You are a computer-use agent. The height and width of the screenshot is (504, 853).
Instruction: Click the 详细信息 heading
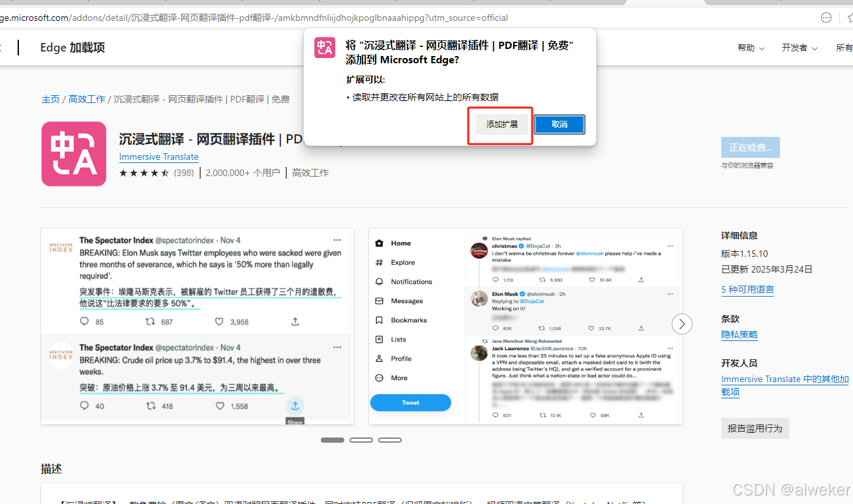(x=740, y=235)
